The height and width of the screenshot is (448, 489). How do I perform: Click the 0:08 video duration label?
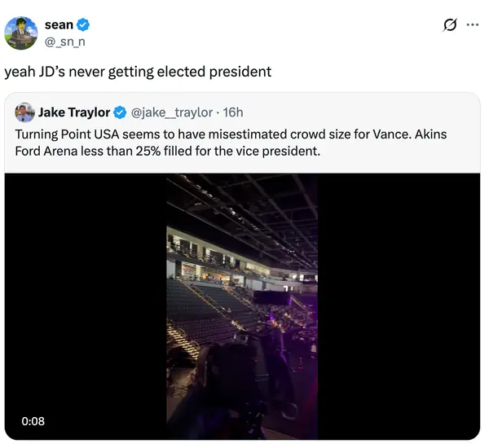click(33, 421)
